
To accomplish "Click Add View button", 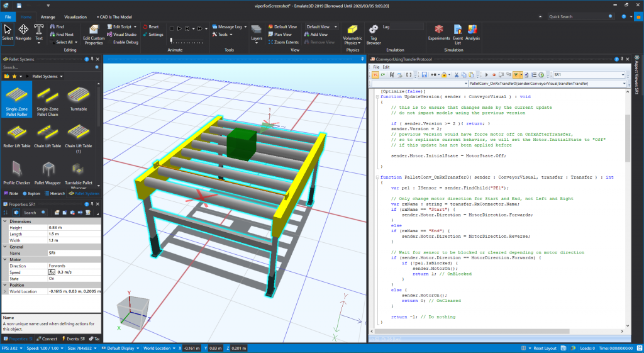I will coord(316,35).
